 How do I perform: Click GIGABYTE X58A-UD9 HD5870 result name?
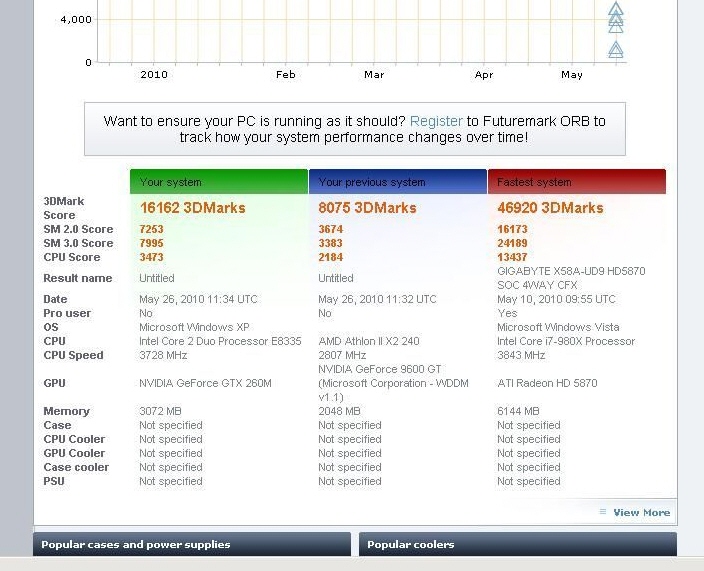pos(571,278)
